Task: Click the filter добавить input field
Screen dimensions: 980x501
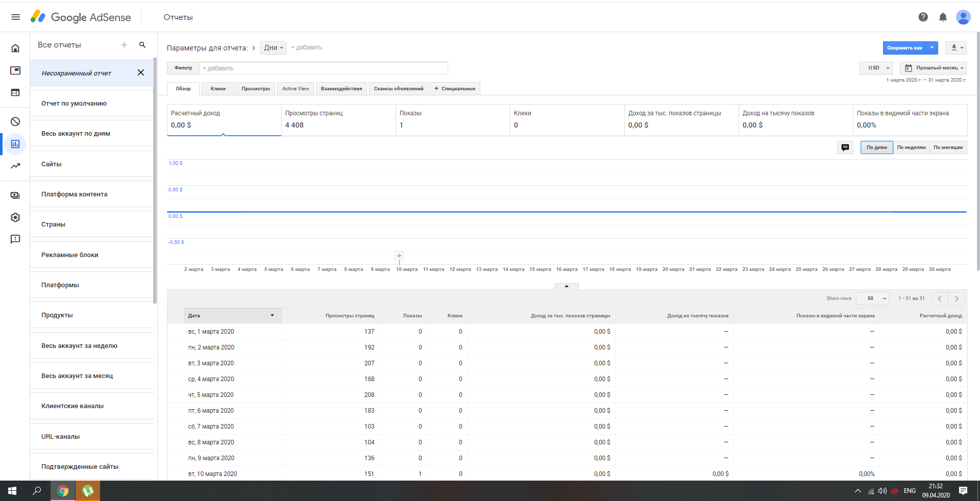Action: [x=324, y=68]
